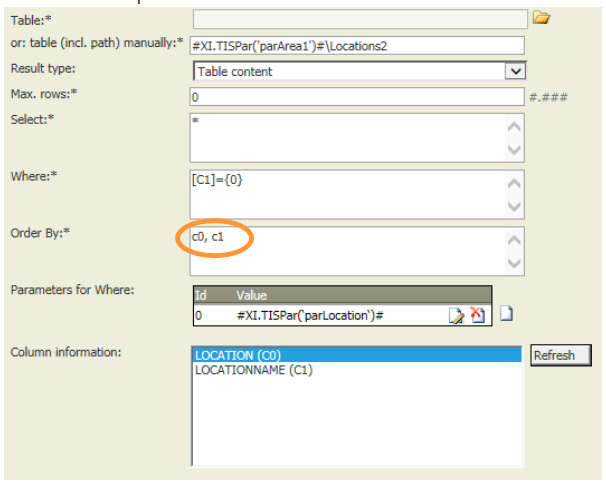Image resolution: width=606 pixels, height=484 pixels.
Task: Open the table browse folder icon
Action: [541, 18]
